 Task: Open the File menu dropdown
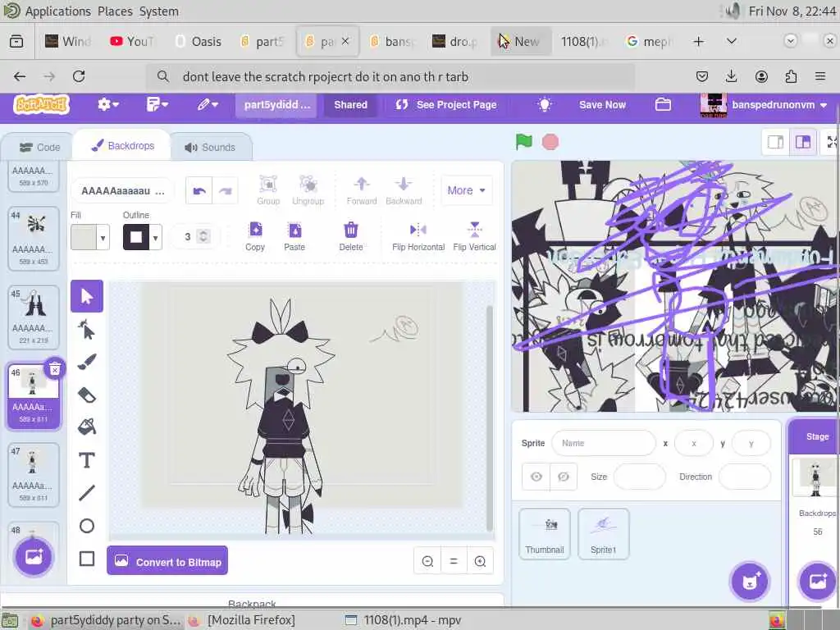[157, 104]
